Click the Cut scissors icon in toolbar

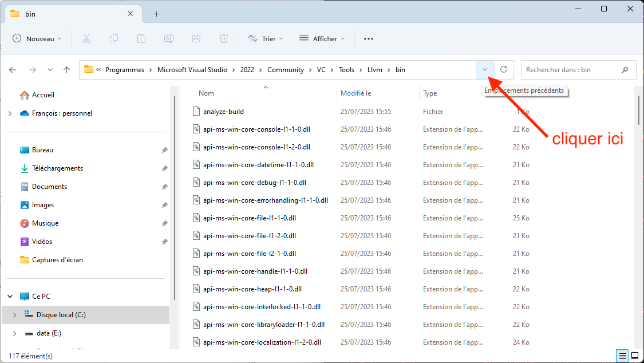(x=86, y=38)
